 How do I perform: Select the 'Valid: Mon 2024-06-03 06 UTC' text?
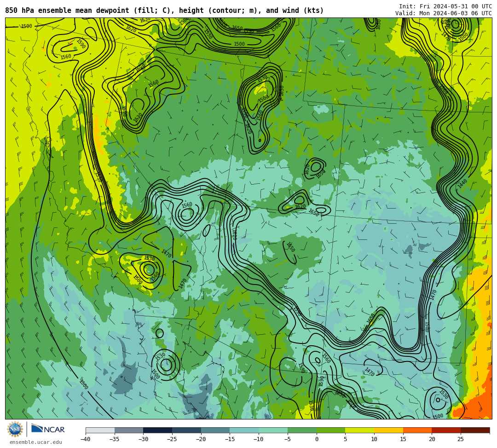point(444,13)
